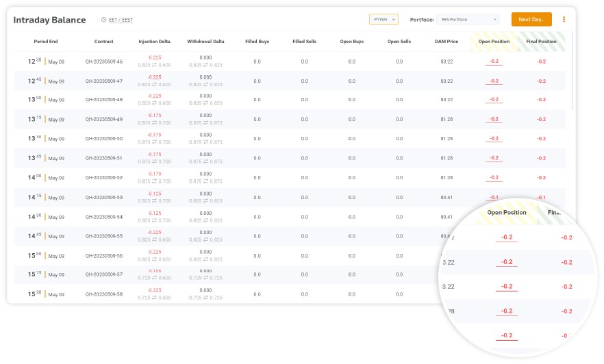Click Injection Delta 0.125 in QH-20230509-57 row

point(155,271)
